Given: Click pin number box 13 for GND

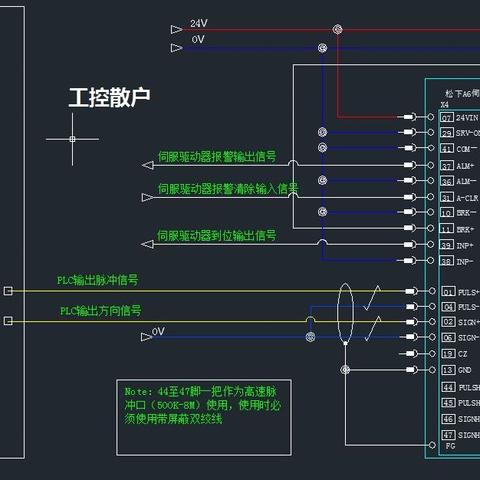Looking at the screenshot, I should (x=448, y=370).
